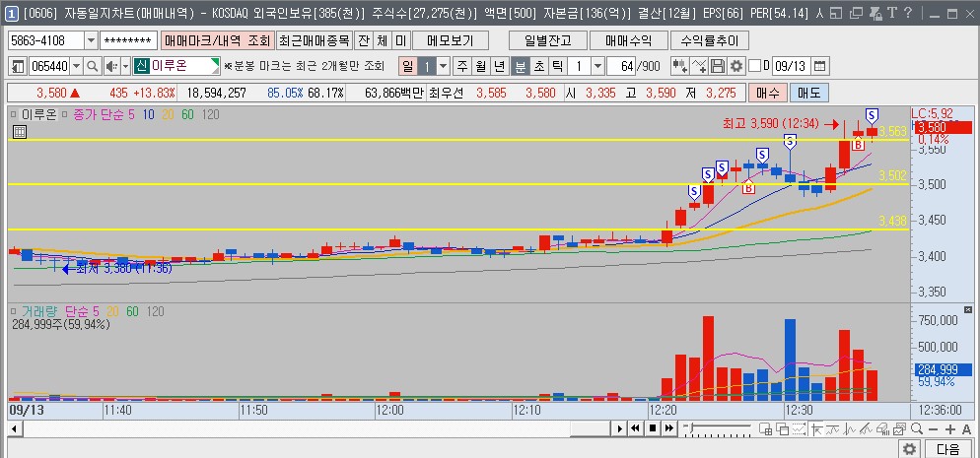Click the T font icon in the title bar
The height and width of the screenshot is (458, 980).
(x=892, y=13)
